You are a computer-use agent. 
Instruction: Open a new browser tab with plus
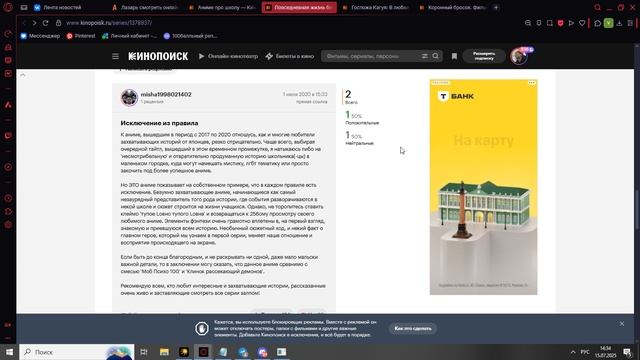point(496,7)
